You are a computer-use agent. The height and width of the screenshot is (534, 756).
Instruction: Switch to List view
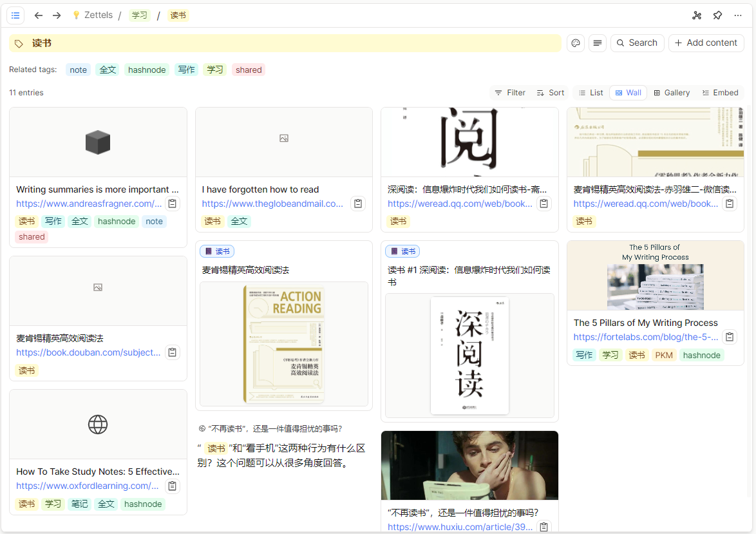point(591,93)
